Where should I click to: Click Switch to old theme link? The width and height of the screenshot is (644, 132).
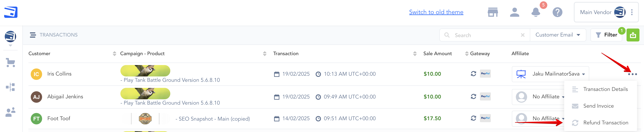(436, 12)
